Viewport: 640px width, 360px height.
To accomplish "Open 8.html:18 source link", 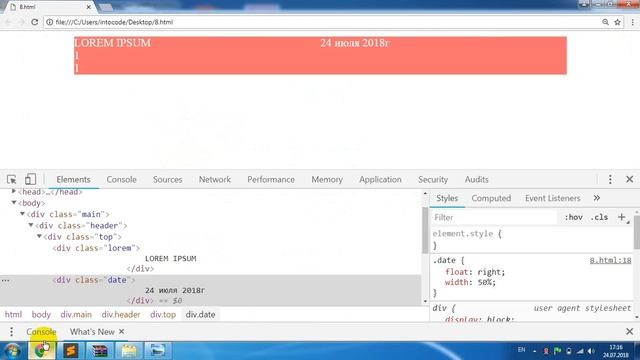I will pyautogui.click(x=610, y=260).
